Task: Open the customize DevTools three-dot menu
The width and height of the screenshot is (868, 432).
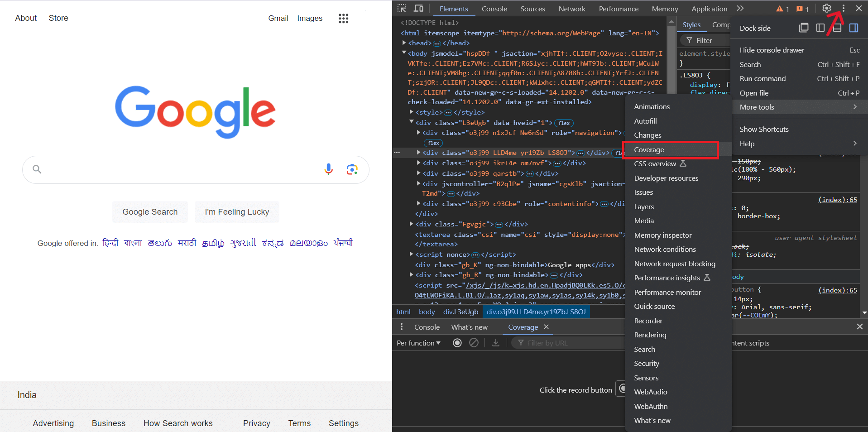Action: pos(843,8)
